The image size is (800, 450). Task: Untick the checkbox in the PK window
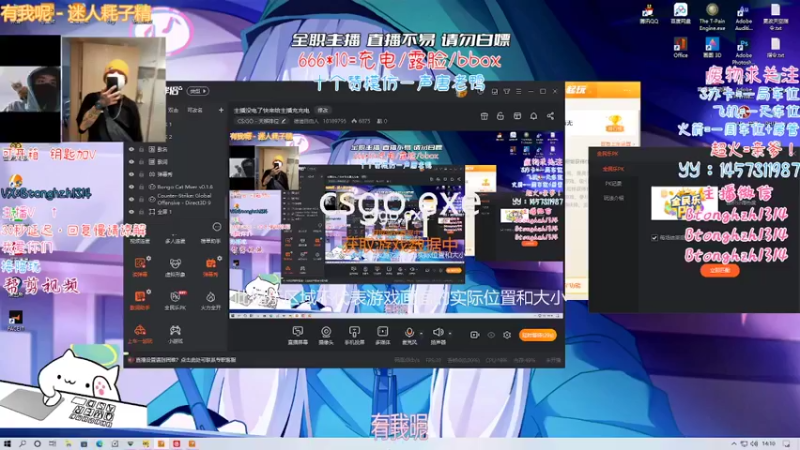655,238
